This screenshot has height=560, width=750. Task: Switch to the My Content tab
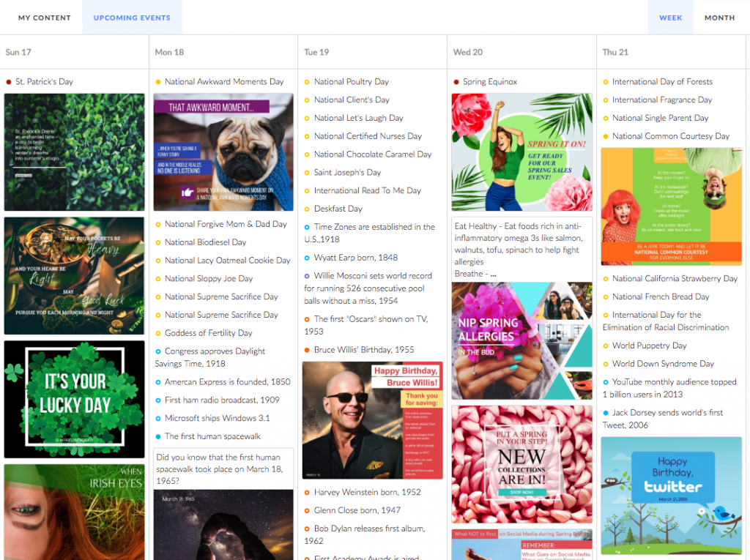coord(45,18)
